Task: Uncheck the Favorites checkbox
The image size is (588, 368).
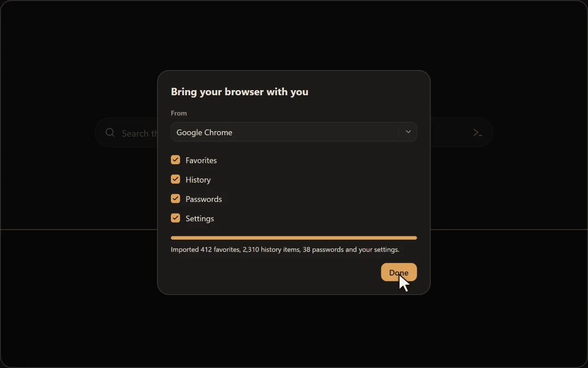Action: (x=175, y=160)
